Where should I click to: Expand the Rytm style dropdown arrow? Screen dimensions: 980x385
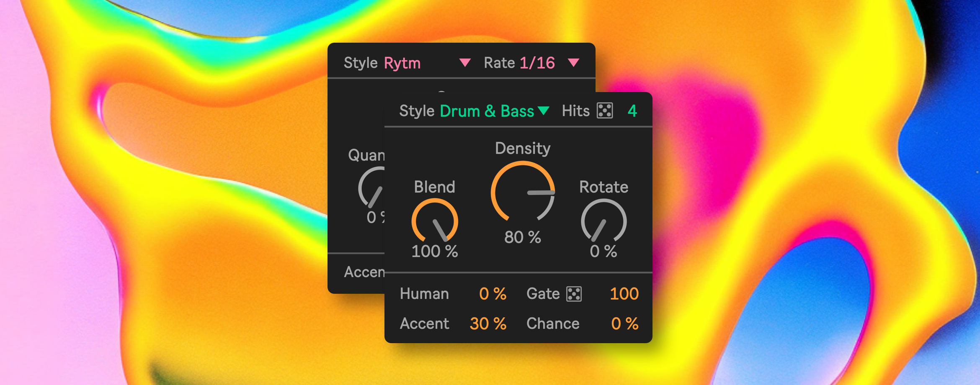[465, 63]
